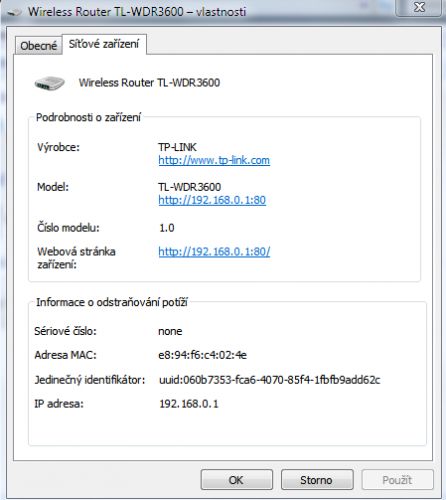Click the Wireless Router TL-WDR3600 heading text
Screen dimensions: 446x500
149,83
